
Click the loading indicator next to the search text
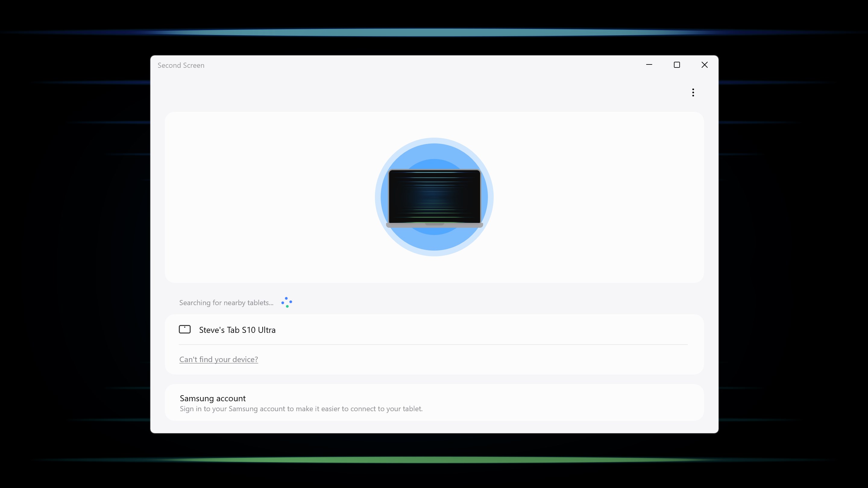point(286,302)
